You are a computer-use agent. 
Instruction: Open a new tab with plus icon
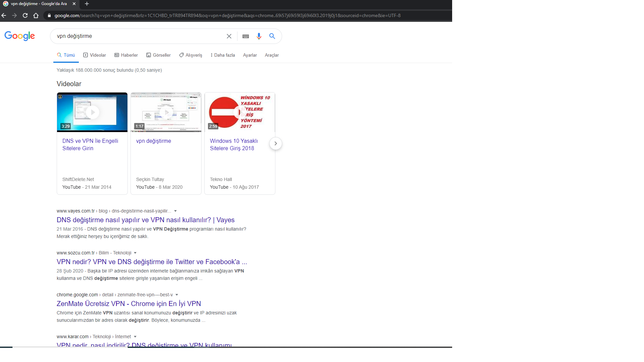(x=87, y=4)
